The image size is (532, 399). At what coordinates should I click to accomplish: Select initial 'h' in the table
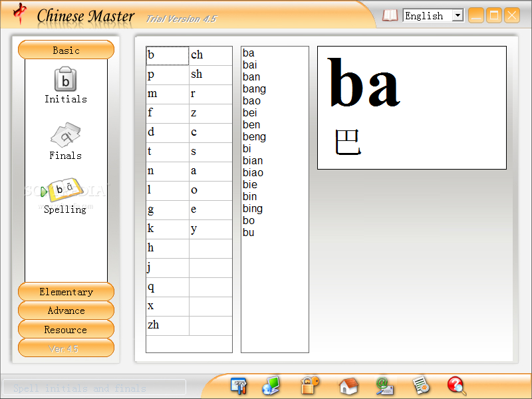coord(168,249)
